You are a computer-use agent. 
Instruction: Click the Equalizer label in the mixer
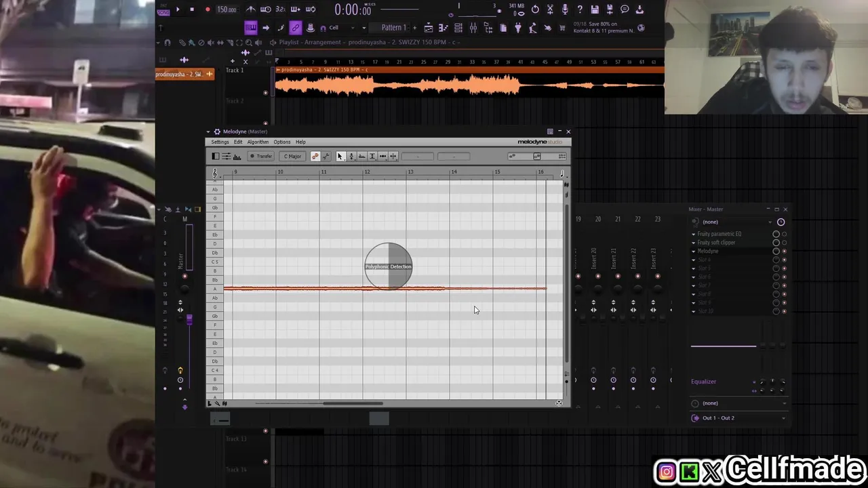pos(703,382)
